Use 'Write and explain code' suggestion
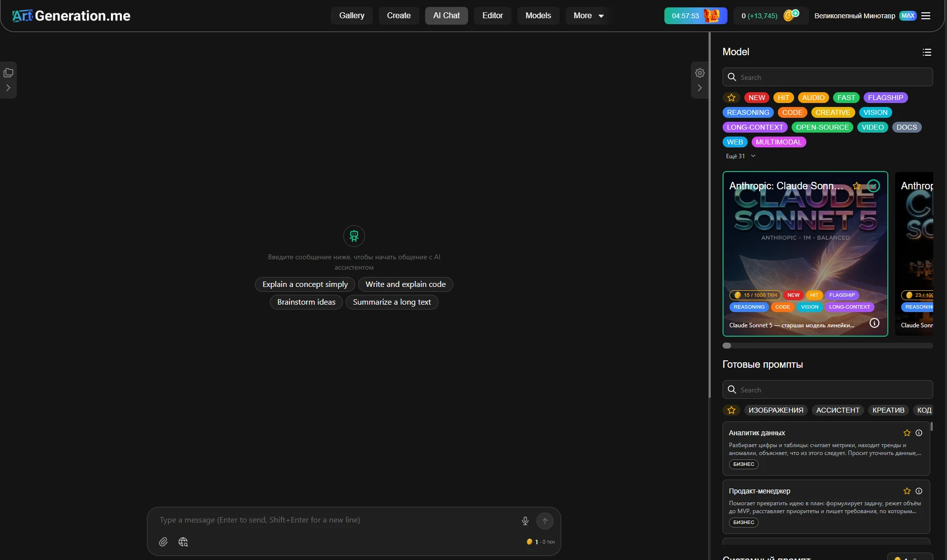The image size is (947, 560). [x=405, y=284]
